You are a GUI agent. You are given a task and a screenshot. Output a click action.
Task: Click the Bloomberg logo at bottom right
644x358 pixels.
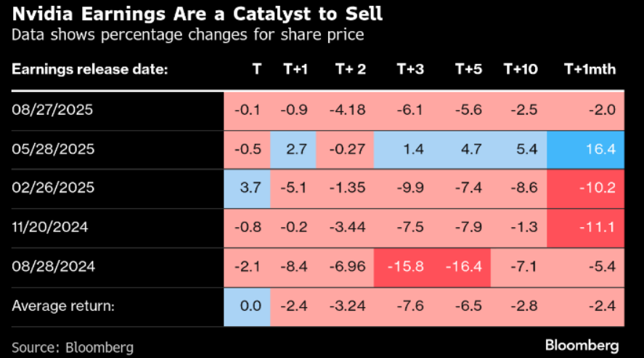(x=582, y=343)
